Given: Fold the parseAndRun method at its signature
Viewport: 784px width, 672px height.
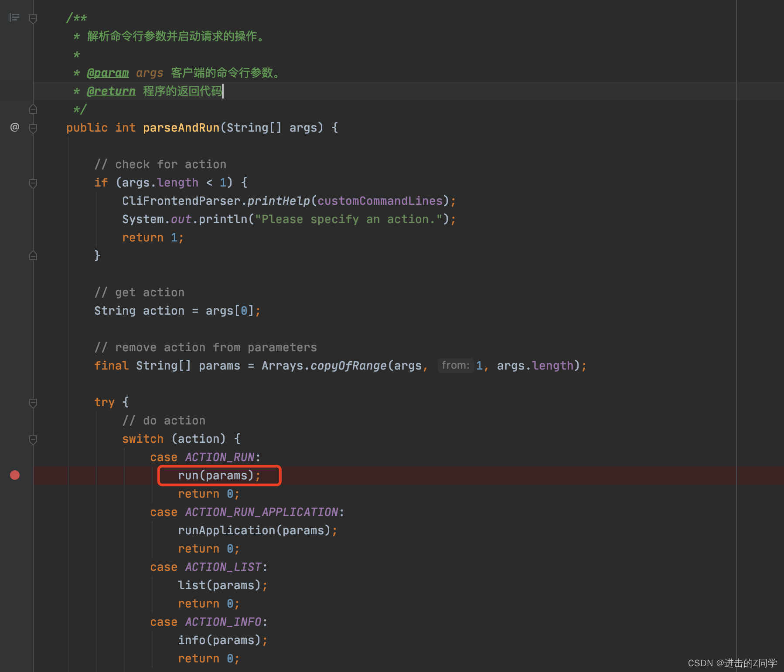Looking at the screenshot, I should pyautogui.click(x=33, y=128).
